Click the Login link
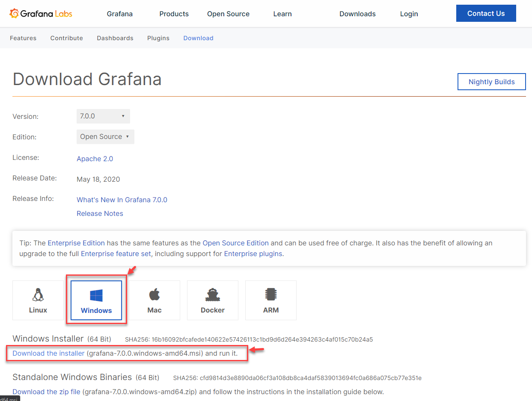The height and width of the screenshot is (401, 532). 409,14
